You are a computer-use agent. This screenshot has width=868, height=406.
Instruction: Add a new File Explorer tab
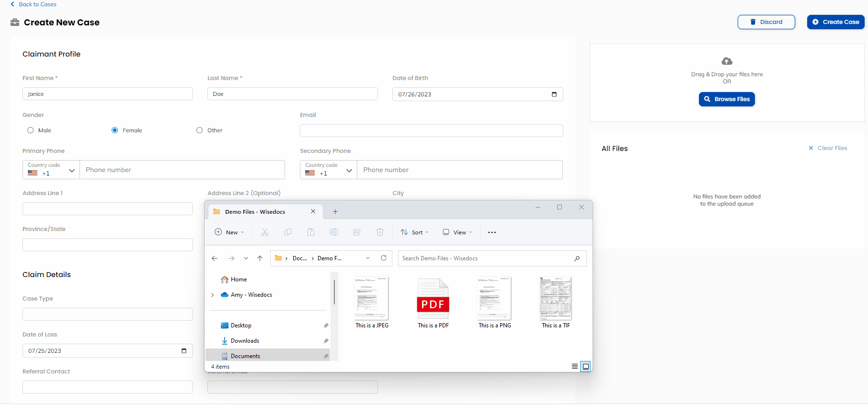click(335, 211)
